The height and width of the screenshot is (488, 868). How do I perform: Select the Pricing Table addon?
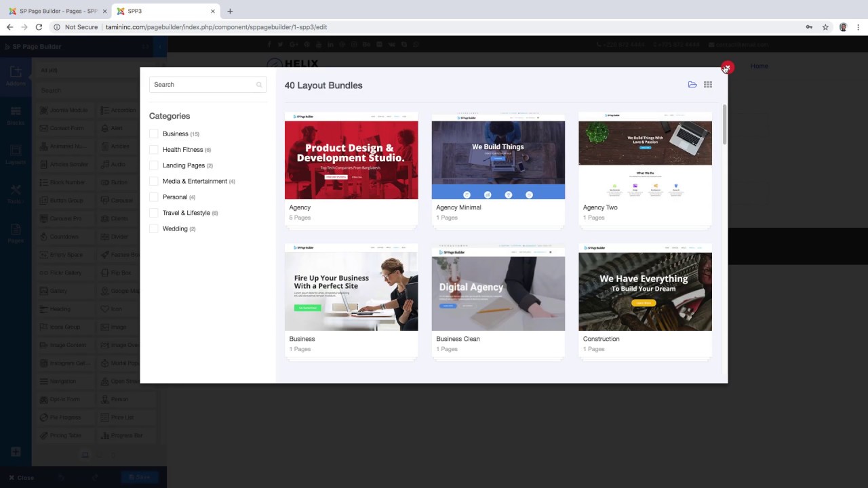pos(66,435)
